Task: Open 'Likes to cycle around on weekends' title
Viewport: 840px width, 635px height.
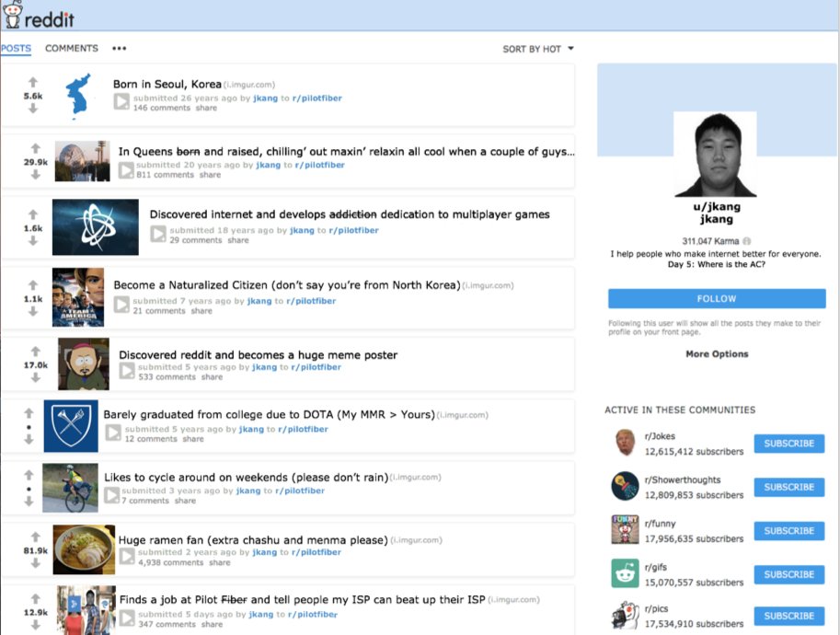Action: pyautogui.click(x=246, y=478)
